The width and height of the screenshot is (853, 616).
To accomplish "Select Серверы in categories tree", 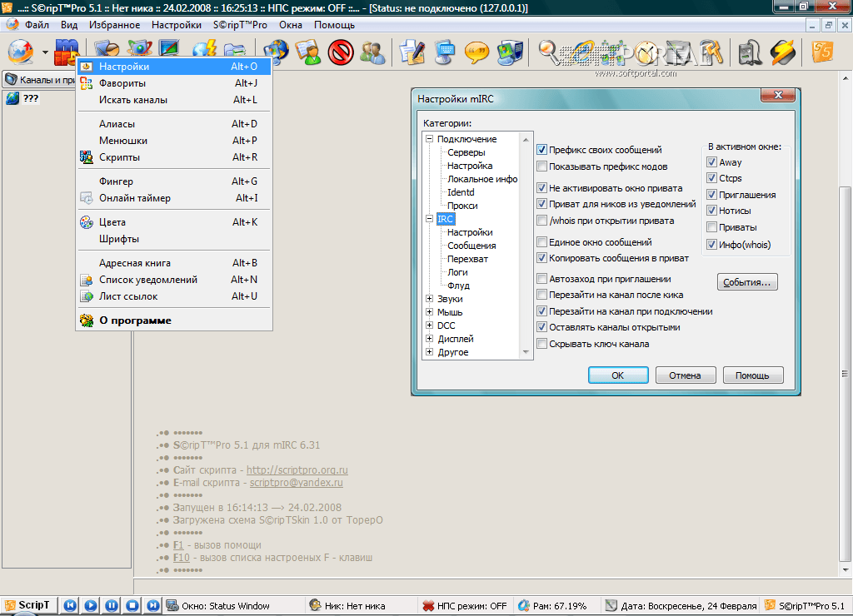I will 466,152.
